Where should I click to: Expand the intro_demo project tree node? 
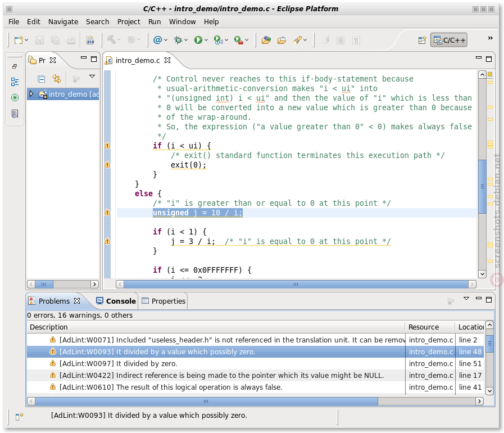31,93
